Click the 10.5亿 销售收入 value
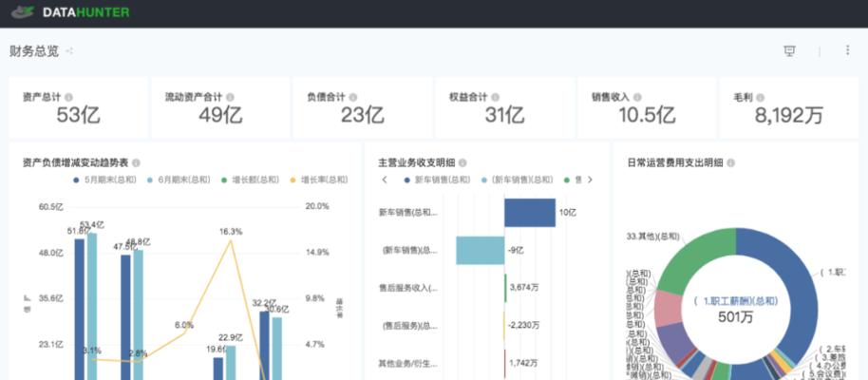The width and height of the screenshot is (868, 380). 647,115
